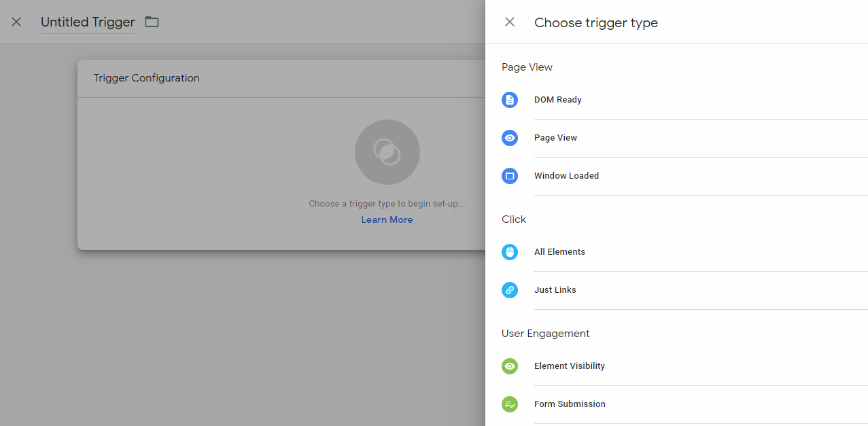Click the Page View eye icon

pyautogui.click(x=510, y=138)
